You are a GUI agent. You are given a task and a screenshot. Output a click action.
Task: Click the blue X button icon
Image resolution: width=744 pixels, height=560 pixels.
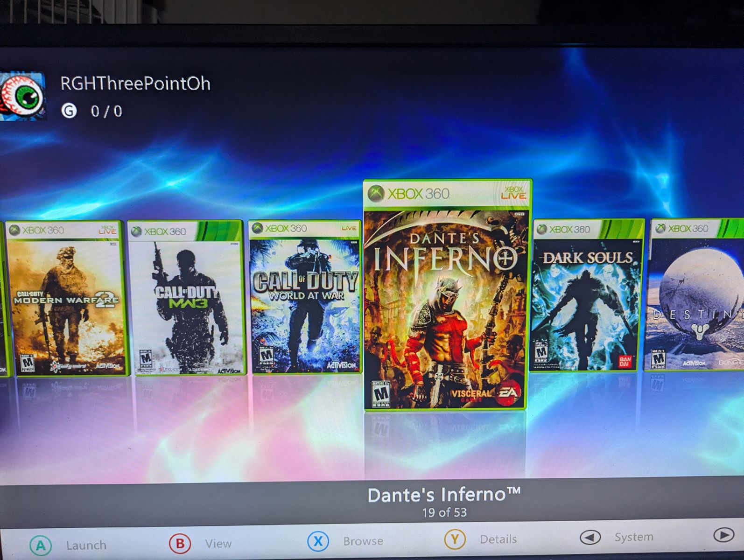click(318, 541)
